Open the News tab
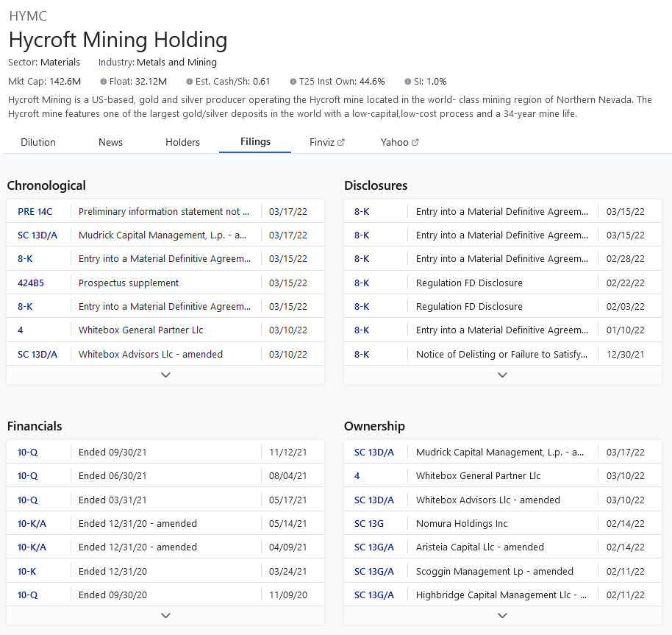Image resolution: width=672 pixels, height=635 pixels. pos(110,142)
